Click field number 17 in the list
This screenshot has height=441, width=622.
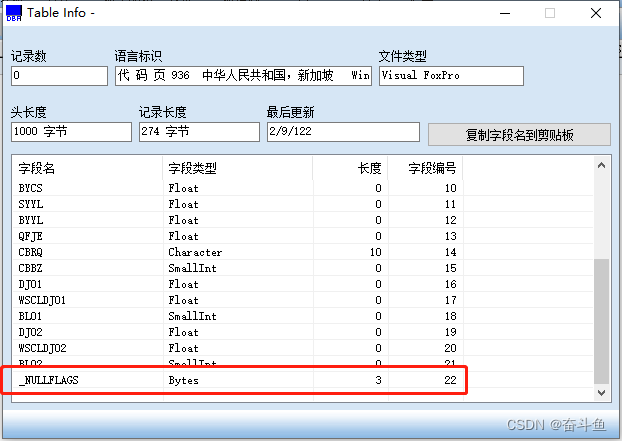pos(450,300)
